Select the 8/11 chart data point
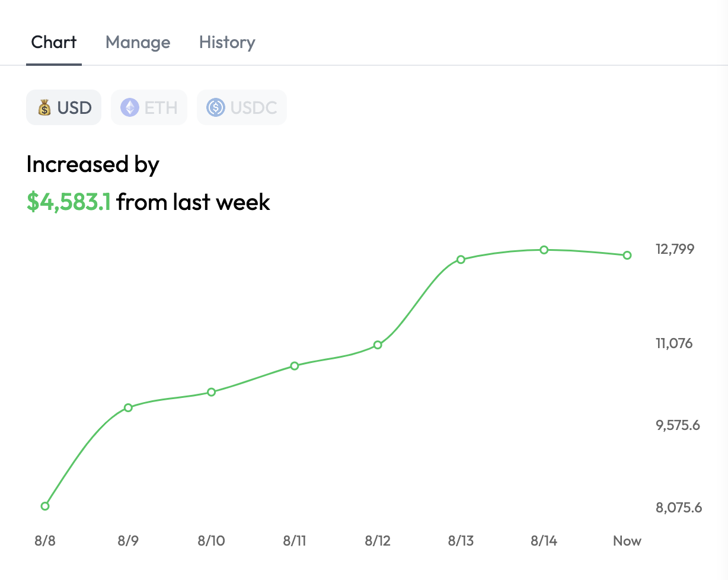The width and height of the screenshot is (728, 580). 295,366
